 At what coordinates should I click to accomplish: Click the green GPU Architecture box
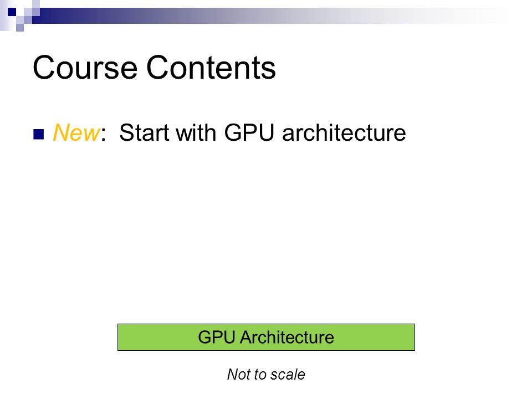coord(266,337)
